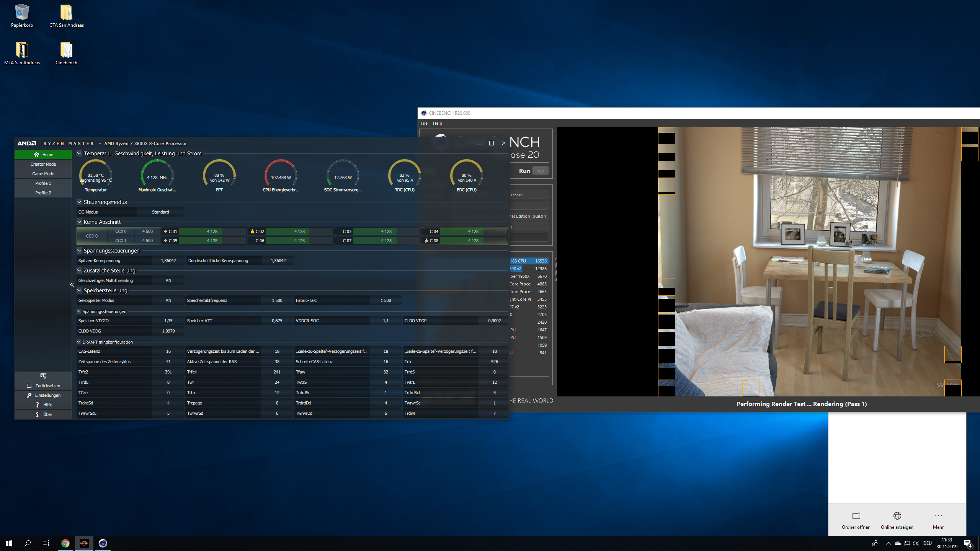Image resolution: width=980 pixels, height=551 pixels.
Task: Switch to Creator Mode tab
Action: [x=43, y=164]
